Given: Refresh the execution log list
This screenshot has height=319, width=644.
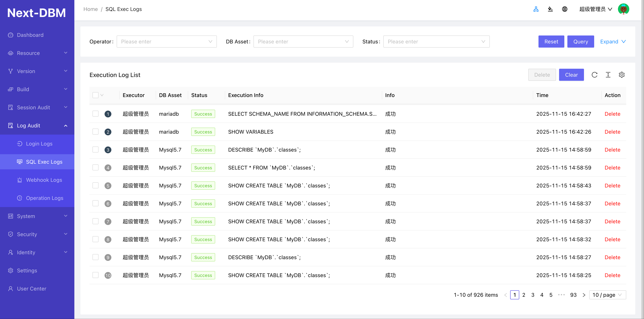Looking at the screenshot, I should [x=595, y=75].
